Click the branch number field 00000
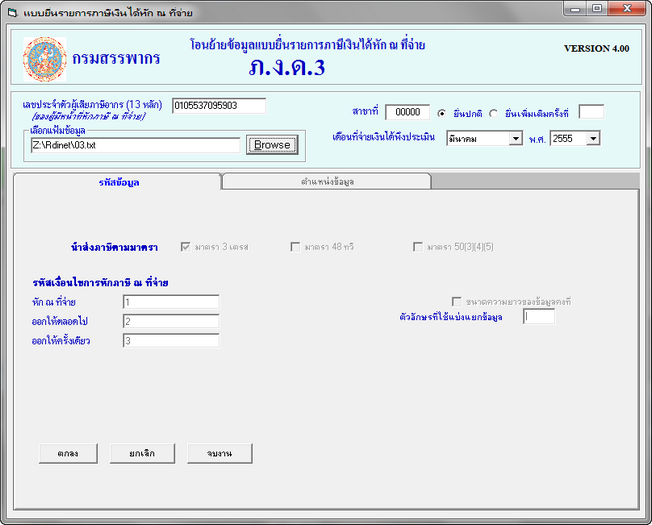Screen dimensions: 652x525 pos(406,112)
